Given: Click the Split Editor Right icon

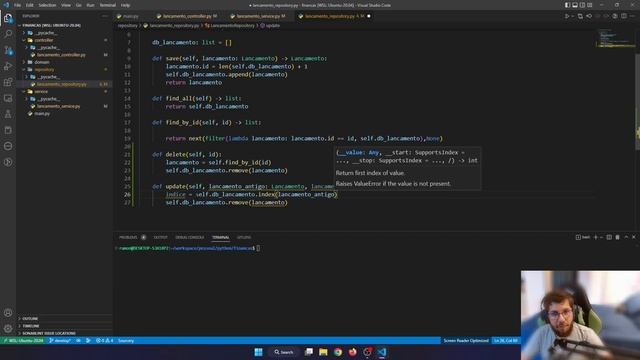Looking at the screenshot, I should pos(624,16).
